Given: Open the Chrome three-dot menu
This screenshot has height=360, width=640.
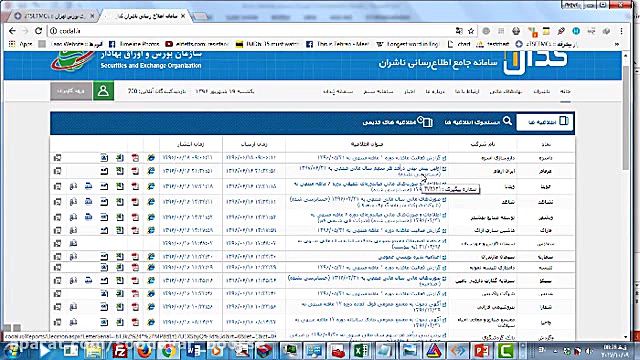Looking at the screenshot, I should tap(621, 31).
